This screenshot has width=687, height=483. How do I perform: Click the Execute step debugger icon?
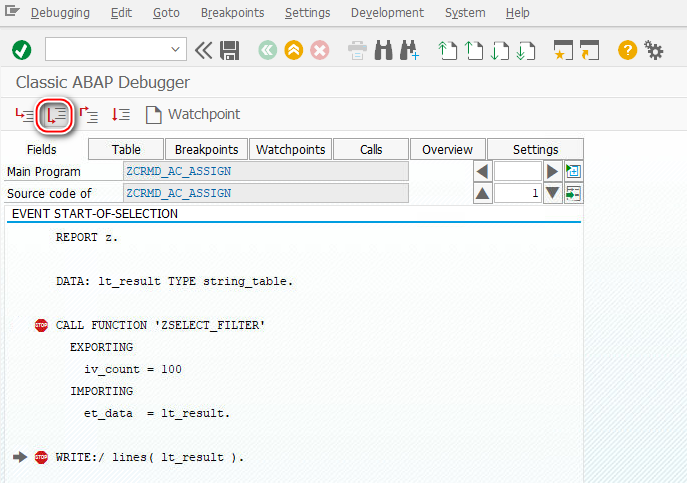(56, 115)
